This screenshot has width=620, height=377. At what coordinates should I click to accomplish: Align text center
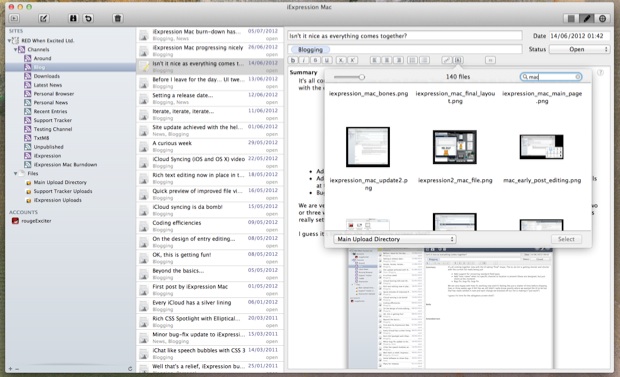387,60
